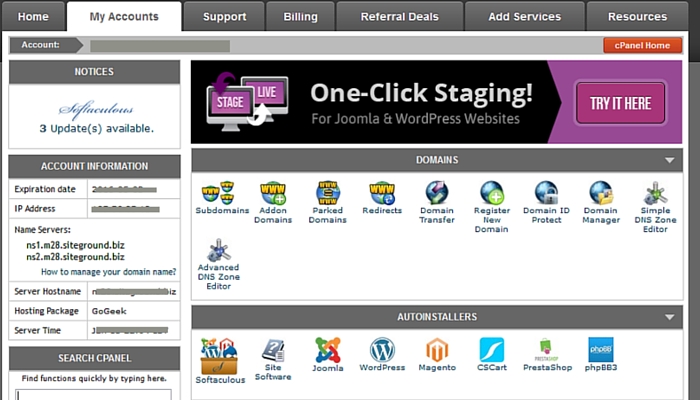Click the GoGeek hosting package value
Screen dimensions: 700x400
pos(109,311)
